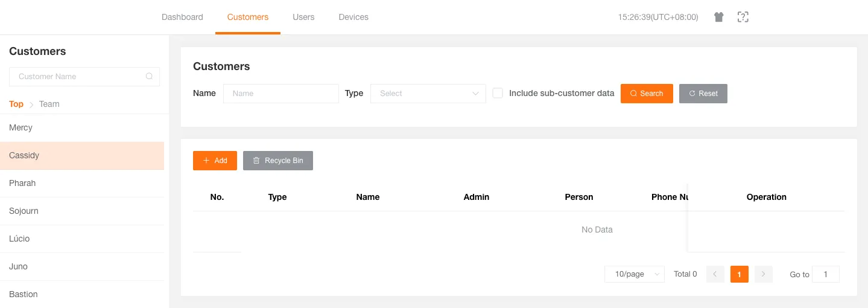Click previous page arrow in pagination
The width and height of the screenshot is (868, 308).
(715, 274)
